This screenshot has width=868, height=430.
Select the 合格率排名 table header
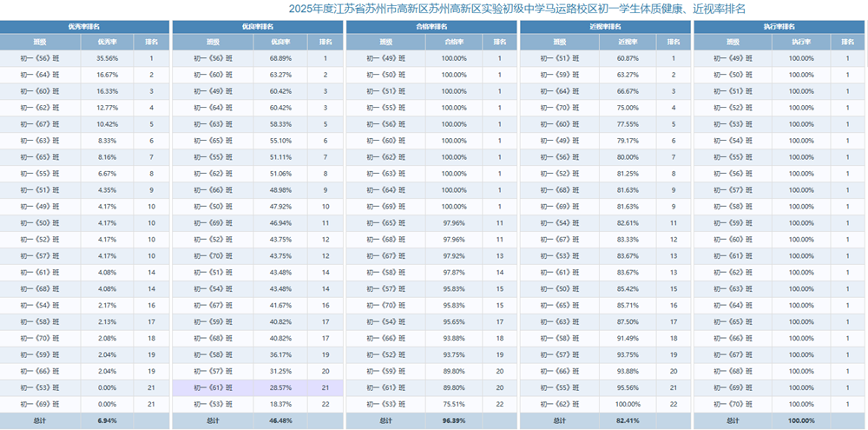pos(431,27)
